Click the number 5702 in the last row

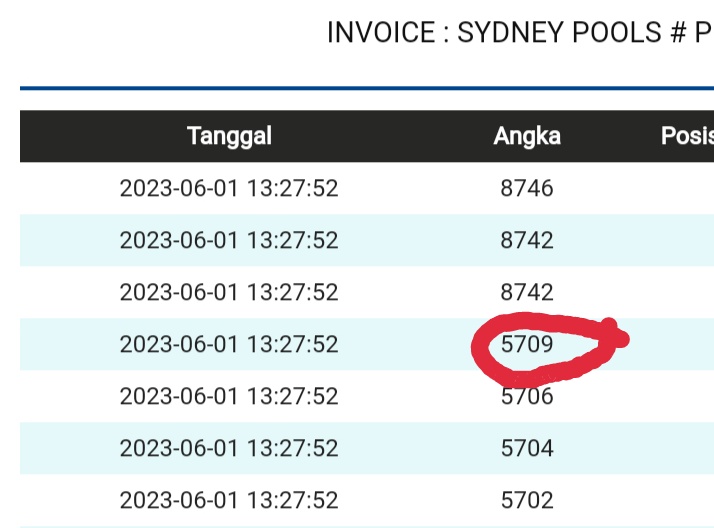(x=527, y=500)
